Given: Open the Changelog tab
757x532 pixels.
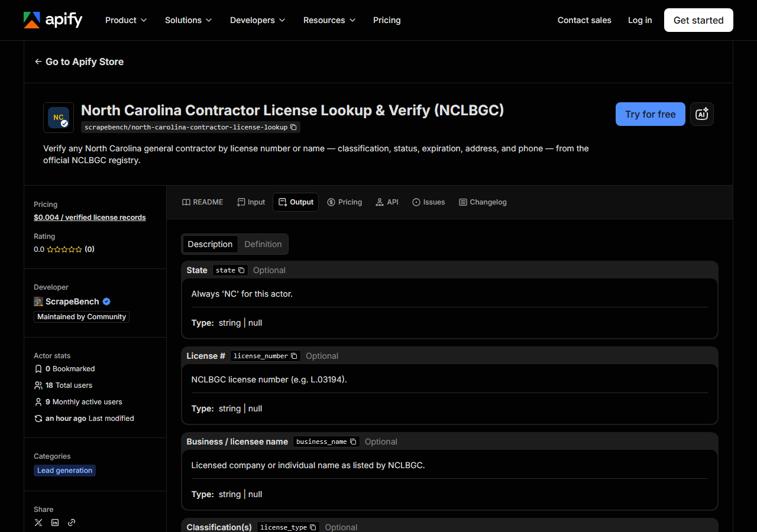Looking at the screenshot, I should [483, 202].
